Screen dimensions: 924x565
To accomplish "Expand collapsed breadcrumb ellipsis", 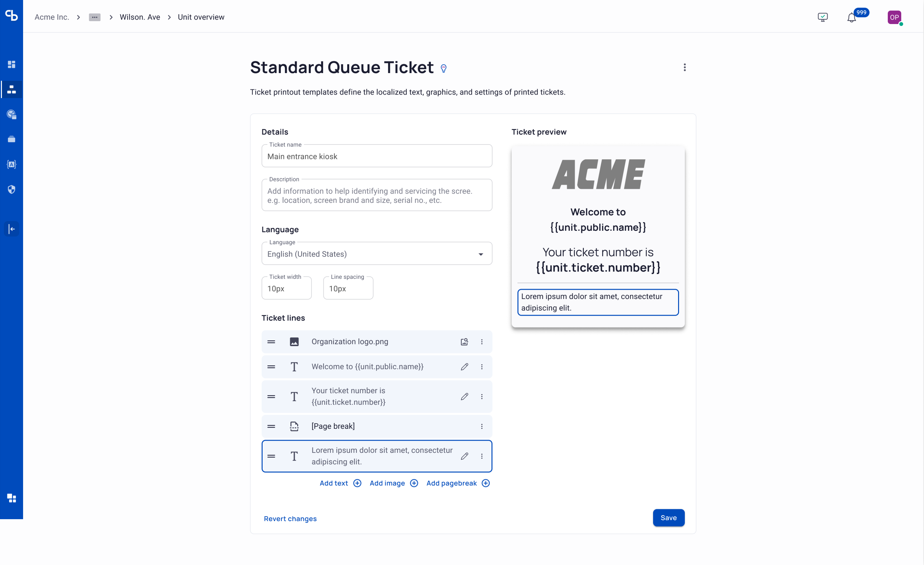I will pos(95,17).
